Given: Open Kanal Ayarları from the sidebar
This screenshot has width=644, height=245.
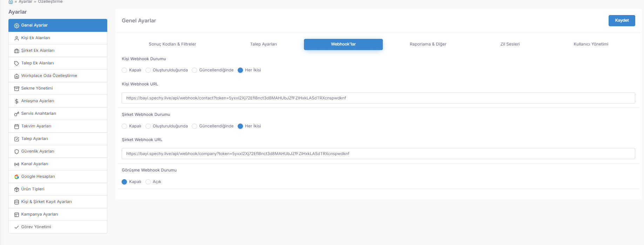Looking at the screenshot, I should click(58, 164).
